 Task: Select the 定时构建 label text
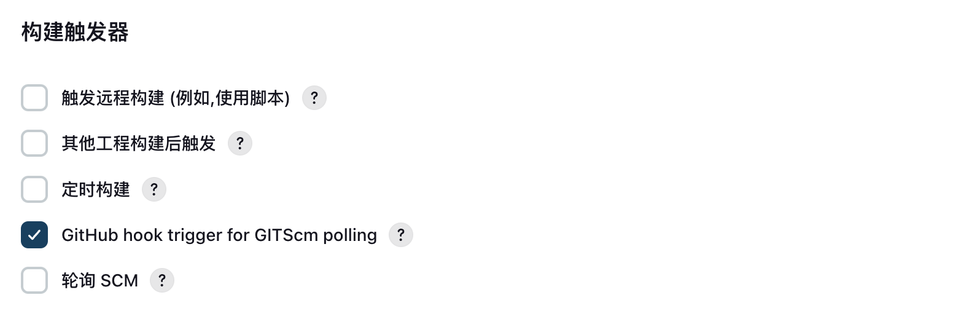pos(96,189)
